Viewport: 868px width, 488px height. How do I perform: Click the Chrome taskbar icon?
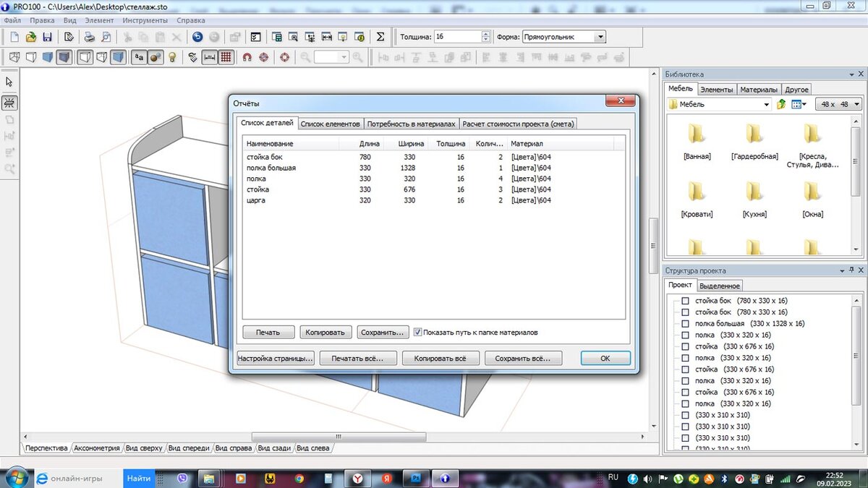299,478
